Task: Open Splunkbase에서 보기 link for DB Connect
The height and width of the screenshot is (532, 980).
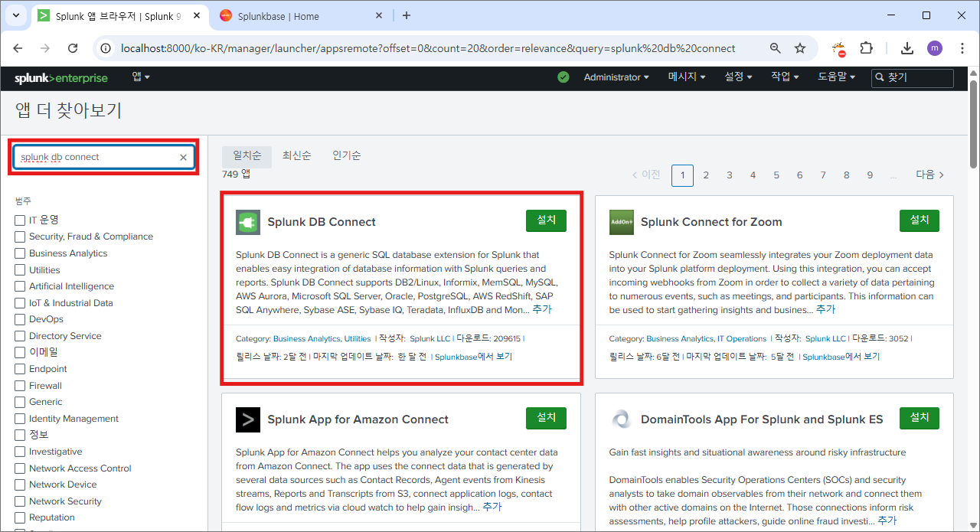Action: [x=473, y=357]
